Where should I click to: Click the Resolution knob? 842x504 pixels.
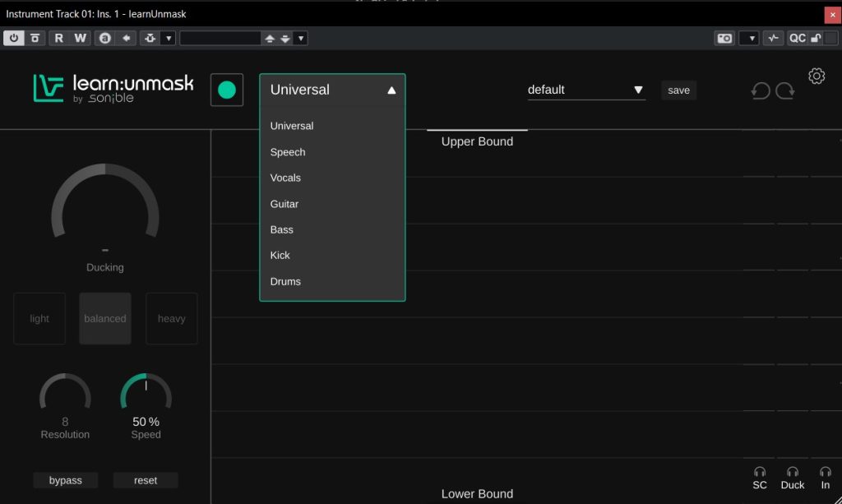coord(65,393)
